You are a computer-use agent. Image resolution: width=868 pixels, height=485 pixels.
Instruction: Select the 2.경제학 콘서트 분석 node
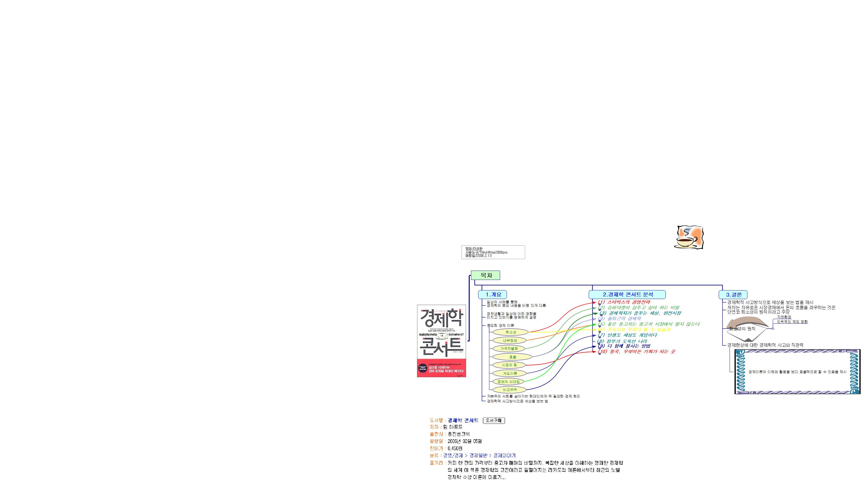point(627,294)
